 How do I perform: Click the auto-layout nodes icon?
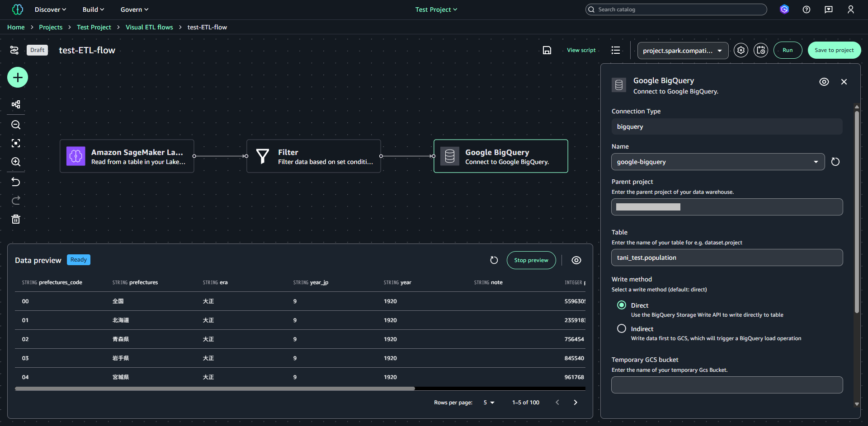pyautogui.click(x=16, y=104)
